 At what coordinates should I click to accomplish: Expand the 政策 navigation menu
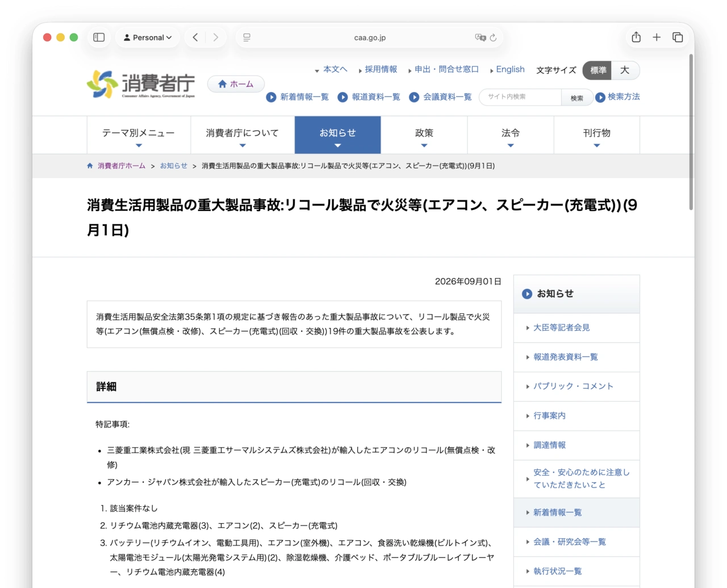pos(424,135)
